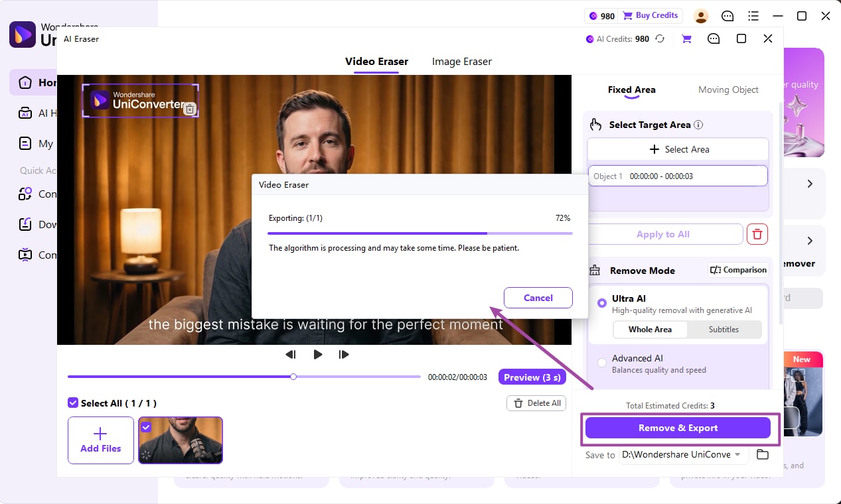
Task: Refresh the AI Credits balance
Action: (660, 39)
